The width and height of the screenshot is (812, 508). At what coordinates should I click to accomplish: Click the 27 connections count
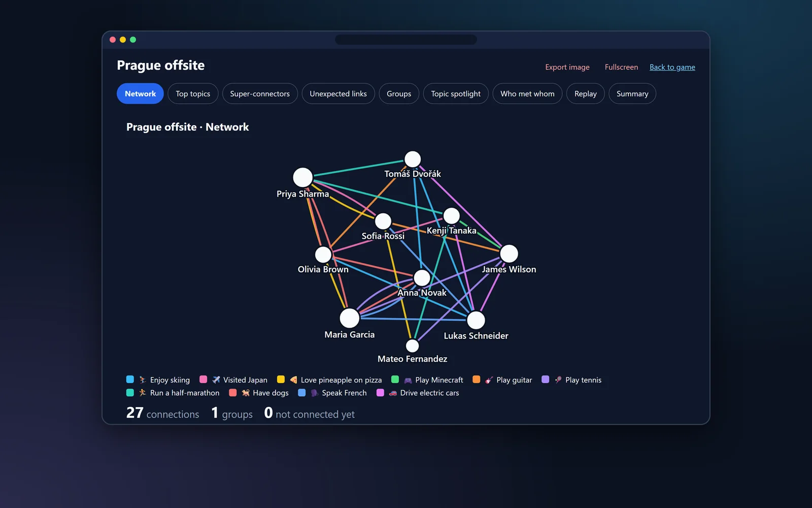pos(162,413)
